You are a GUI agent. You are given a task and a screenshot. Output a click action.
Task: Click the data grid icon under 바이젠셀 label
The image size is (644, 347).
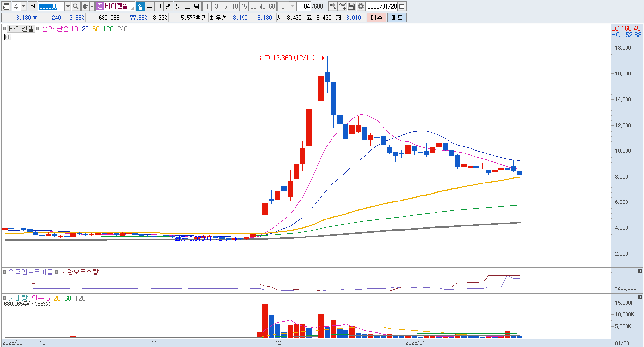8,37
